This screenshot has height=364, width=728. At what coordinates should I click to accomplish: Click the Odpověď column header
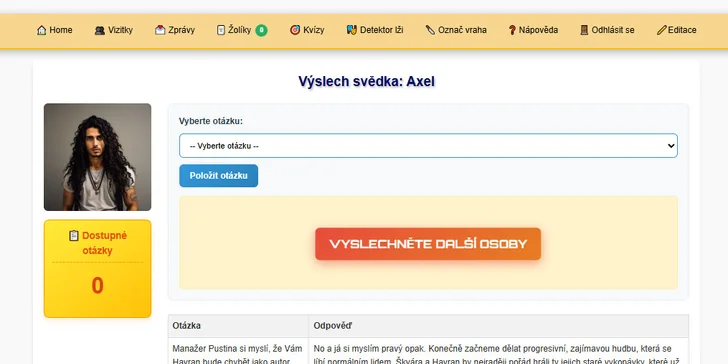point(499,326)
